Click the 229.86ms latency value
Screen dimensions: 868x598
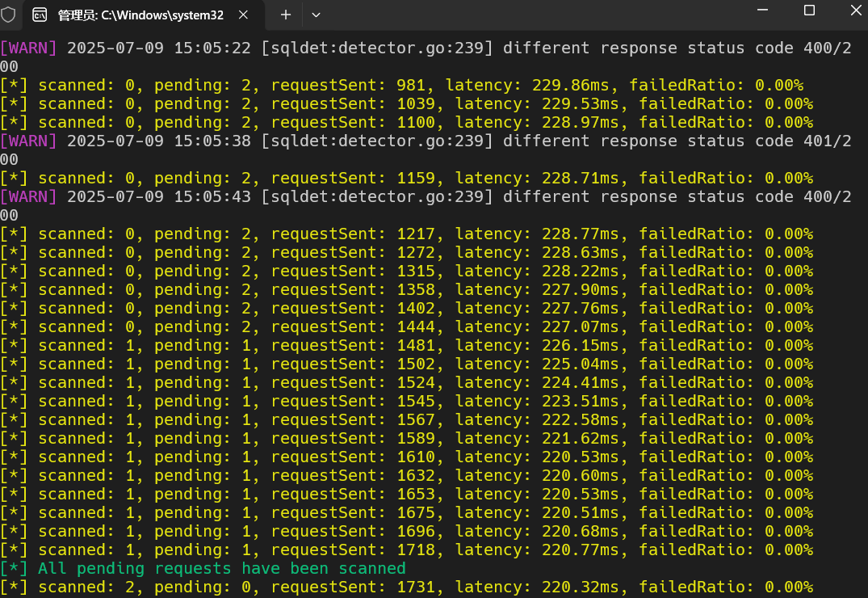click(x=570, y=85)
